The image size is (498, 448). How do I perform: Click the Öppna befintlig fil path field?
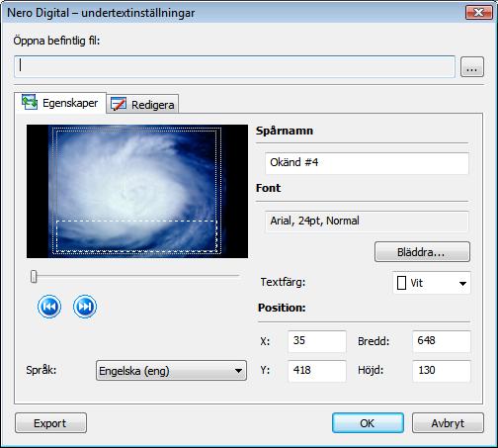234,67
